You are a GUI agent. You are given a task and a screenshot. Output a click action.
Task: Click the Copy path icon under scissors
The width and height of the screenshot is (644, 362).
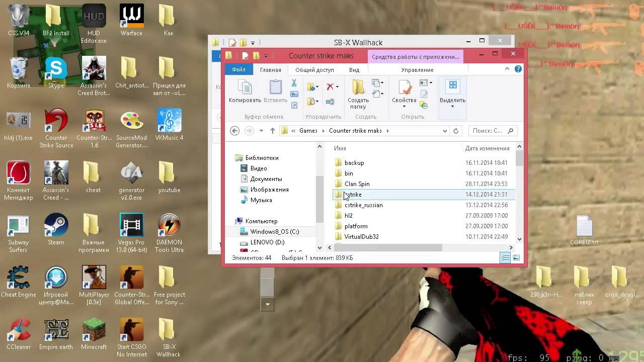coord(294,94)
